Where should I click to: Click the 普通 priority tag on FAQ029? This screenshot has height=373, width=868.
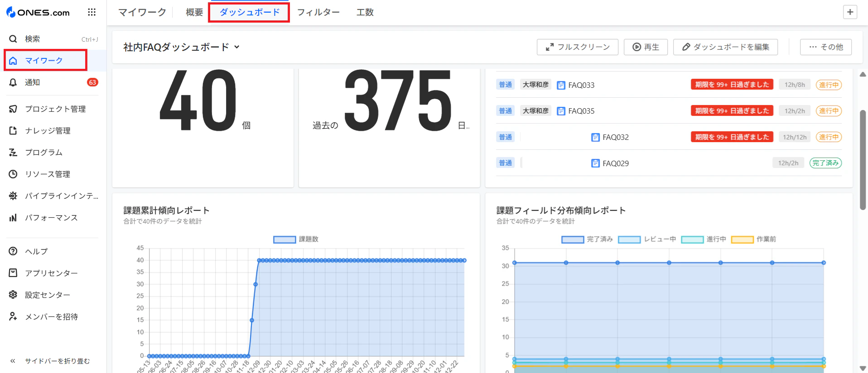tap(505, 163)
